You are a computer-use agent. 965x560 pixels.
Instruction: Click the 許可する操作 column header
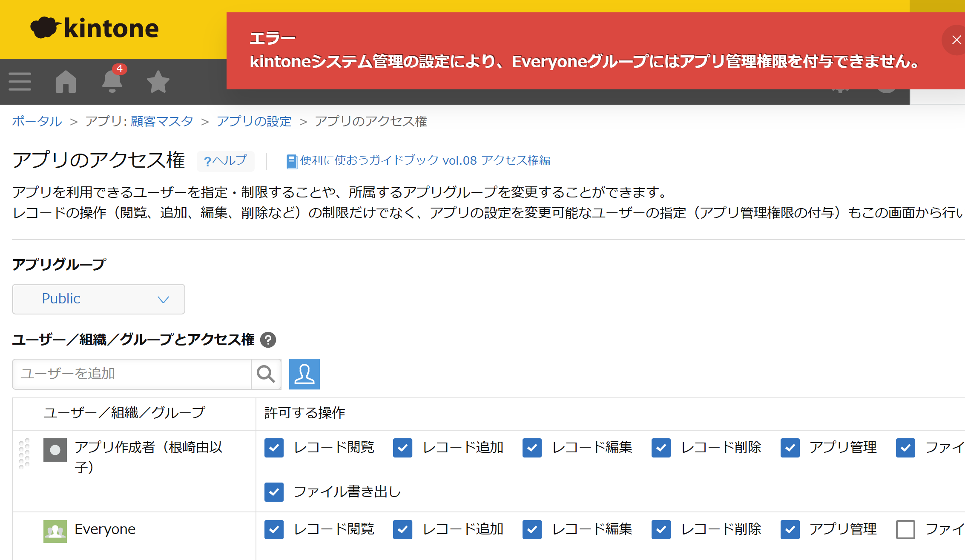[x=304, y=413]
